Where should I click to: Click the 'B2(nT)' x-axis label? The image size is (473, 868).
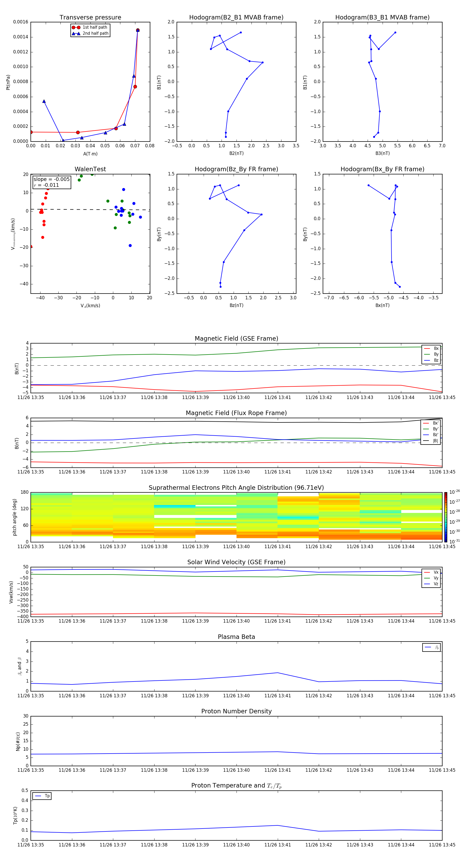point(236,153)
